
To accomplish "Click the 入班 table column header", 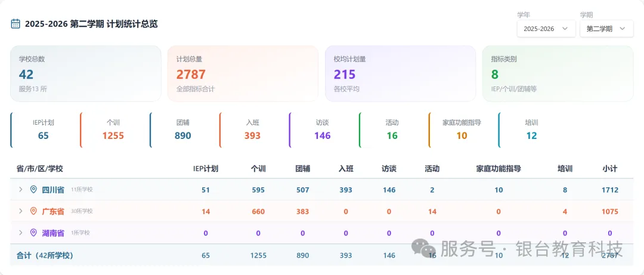I will (346, 169).
